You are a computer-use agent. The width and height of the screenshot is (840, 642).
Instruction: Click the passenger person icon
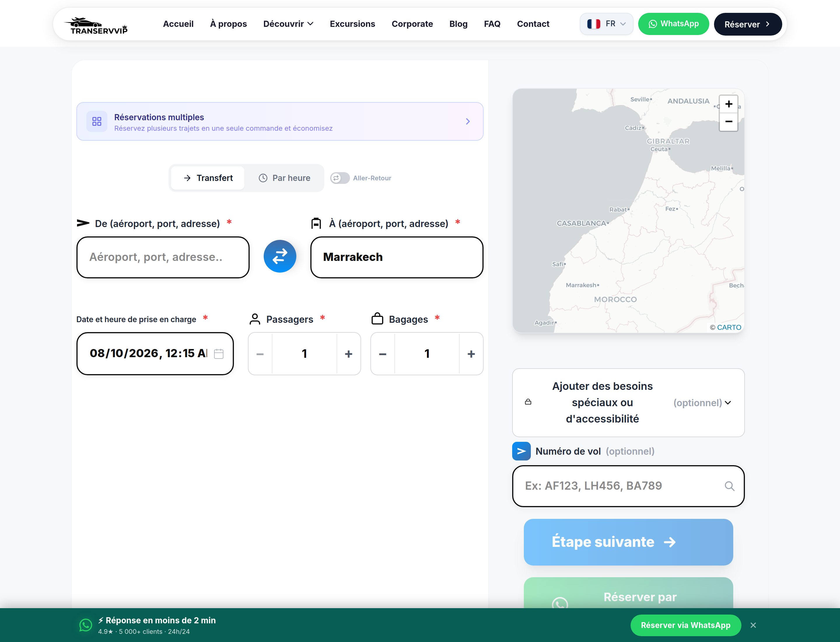tap(255, 319)
